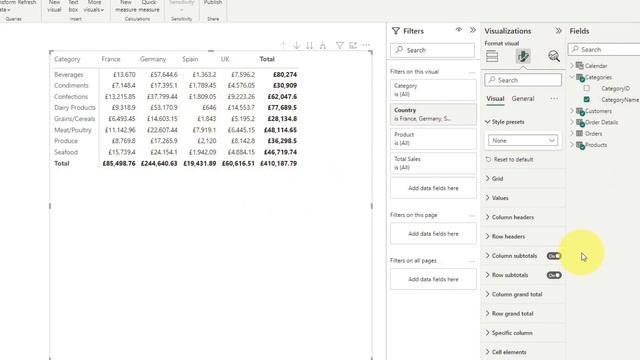Click Add data fields under all pages
The image size is (640, 360).
pyautogui.click(x=433, y=279)
